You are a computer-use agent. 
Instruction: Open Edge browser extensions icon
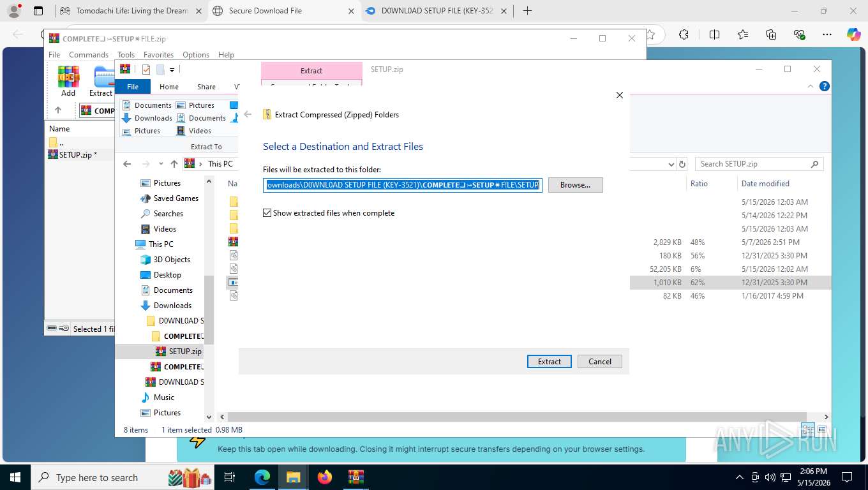[684, 34]
